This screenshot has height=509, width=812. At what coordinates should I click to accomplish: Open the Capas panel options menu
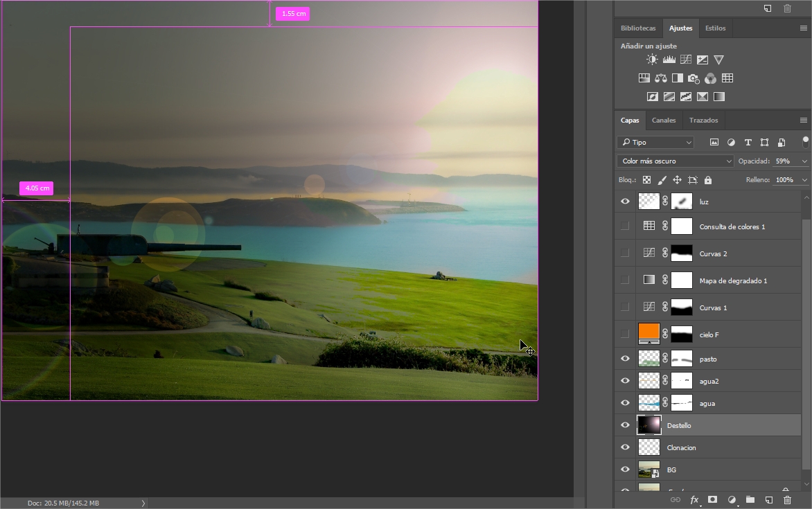(803, 120)
